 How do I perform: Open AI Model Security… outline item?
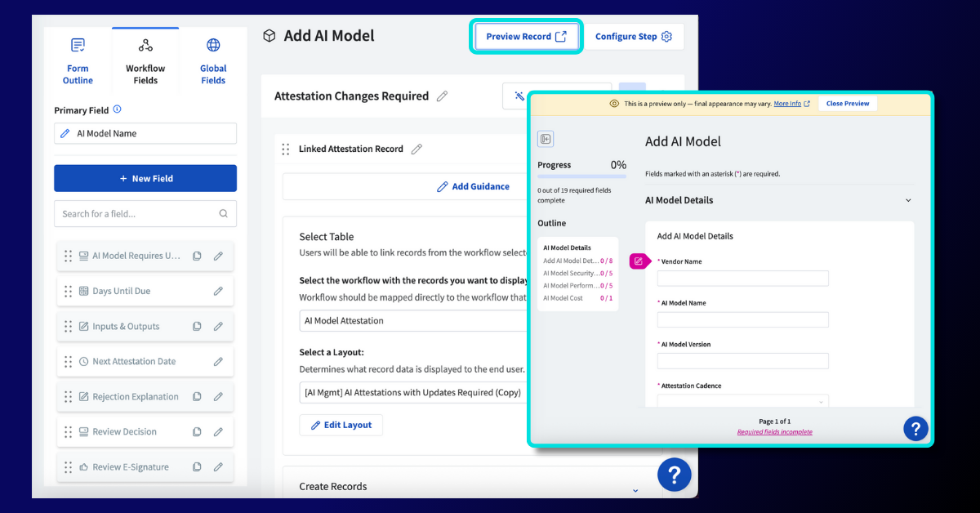(577, 274)
